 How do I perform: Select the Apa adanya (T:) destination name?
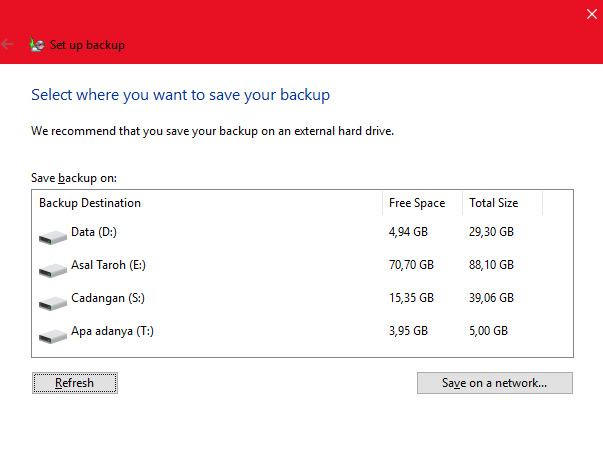point(112,331)
